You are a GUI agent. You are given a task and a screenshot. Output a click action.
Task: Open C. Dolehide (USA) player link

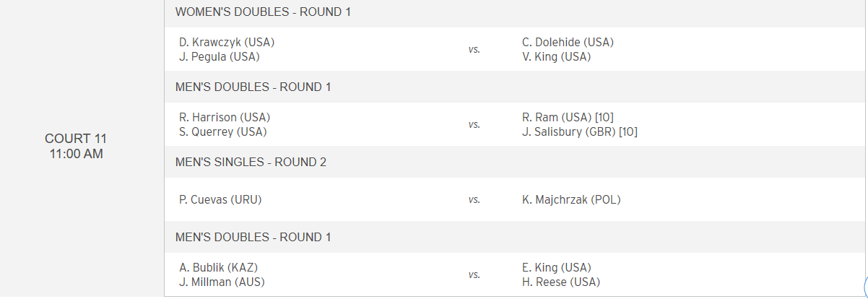pos(568,42)
